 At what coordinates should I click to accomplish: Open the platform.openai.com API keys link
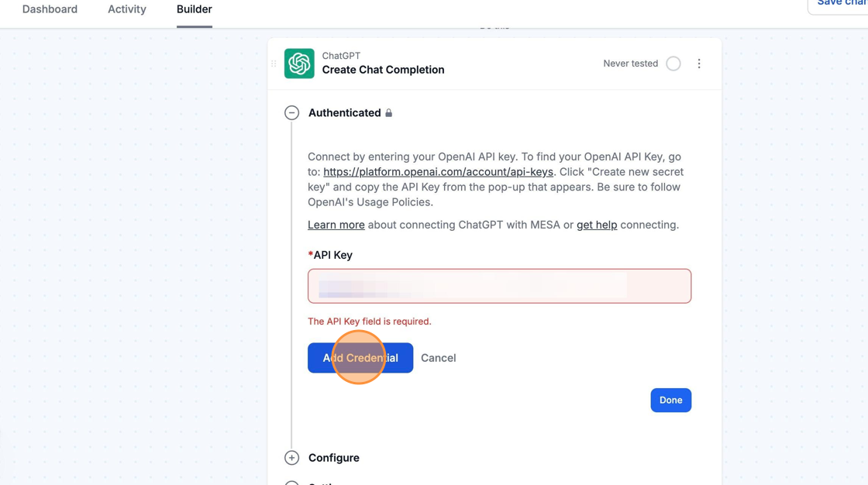(x=438, y=172)
